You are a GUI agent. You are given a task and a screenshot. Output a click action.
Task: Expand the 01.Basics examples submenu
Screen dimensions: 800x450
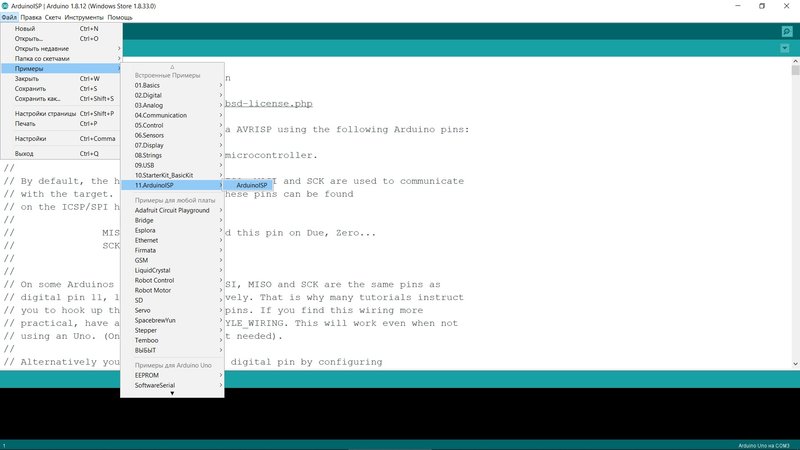click(150, 86)
